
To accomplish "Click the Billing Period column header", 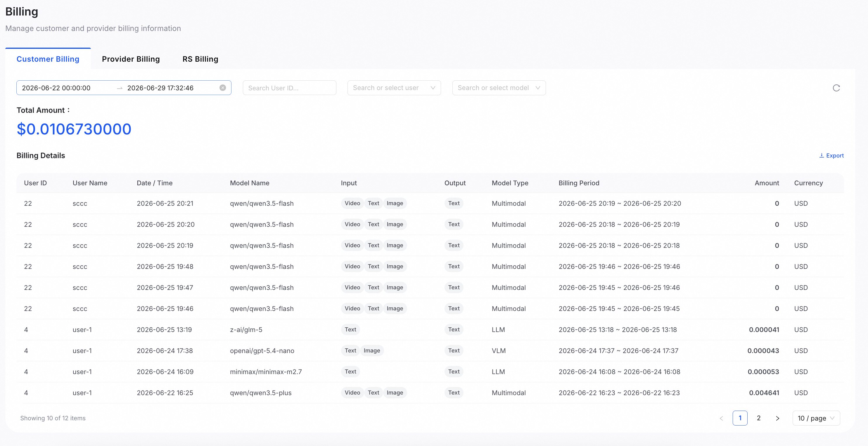I will pos(579,183).
